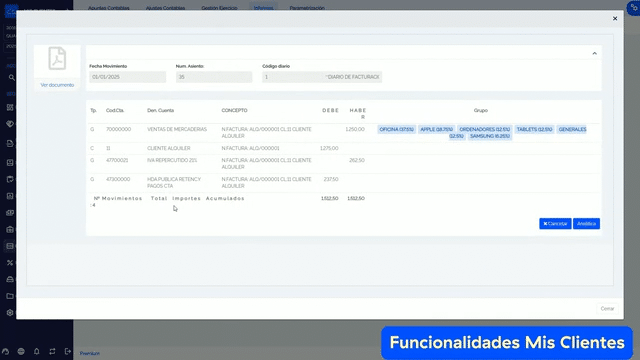Open the sidebar settings gear icon
The height and width of the screenshot is (360, 640).
tap(10, 313)
